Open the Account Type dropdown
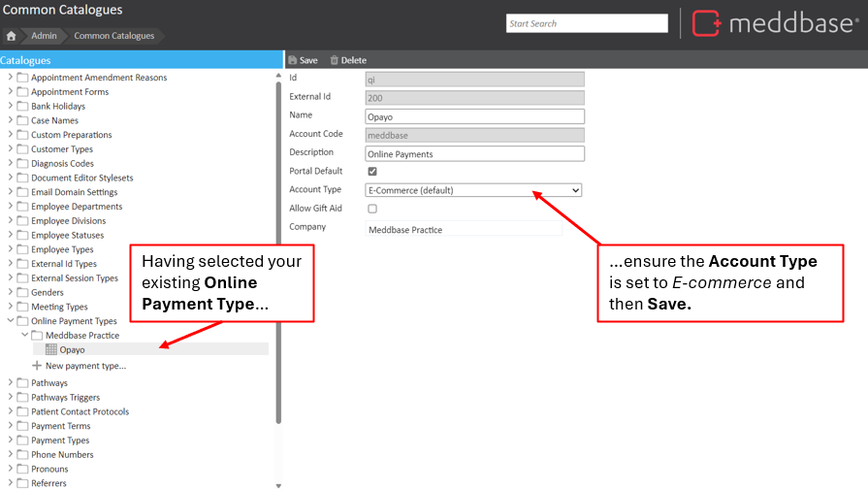The image size is (868, 489). [473, 190]
